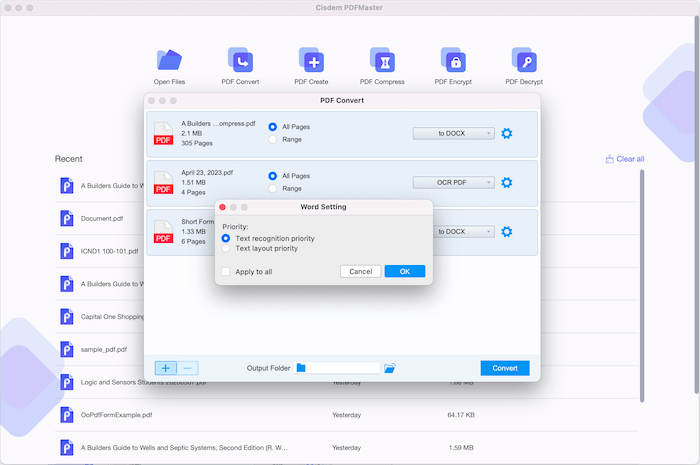Click the Output Folder path field

(337, 368)
